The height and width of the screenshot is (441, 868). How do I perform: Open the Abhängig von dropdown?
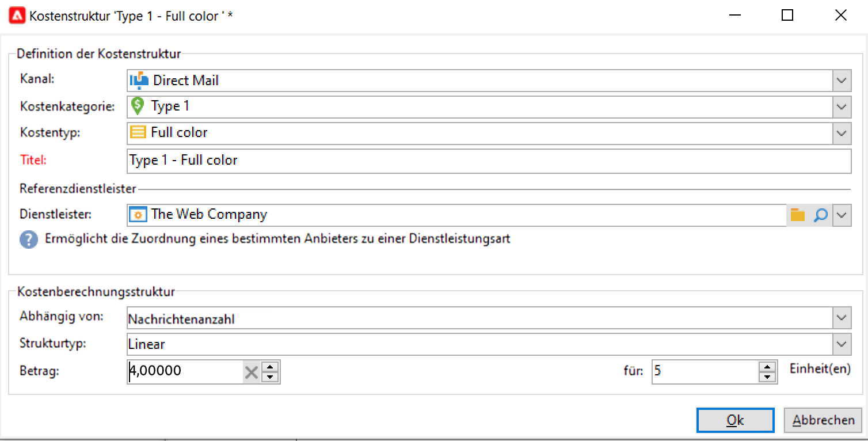842,318
